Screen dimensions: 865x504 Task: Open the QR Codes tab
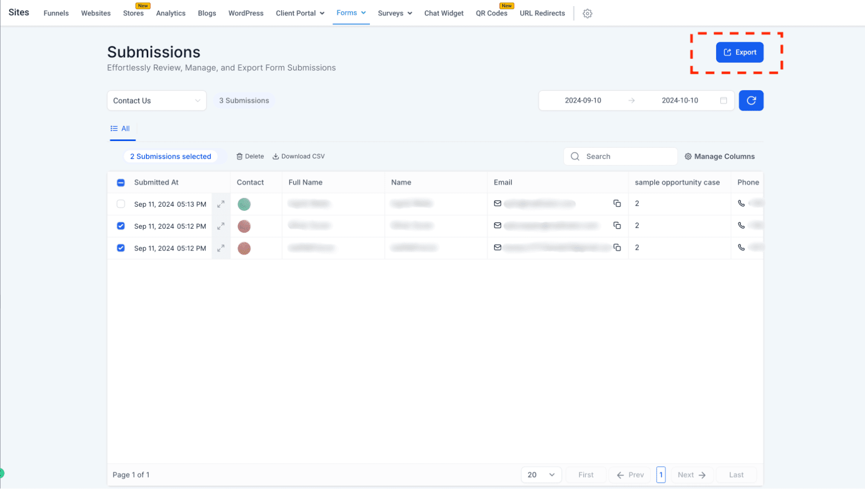pyautogui.click(x=492, y=13)
